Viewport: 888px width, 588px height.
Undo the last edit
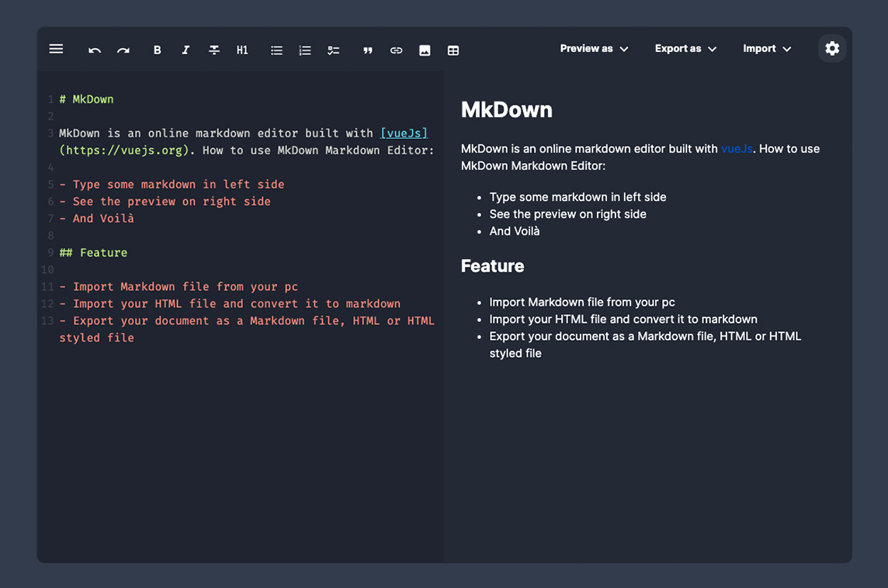(95, 50)
